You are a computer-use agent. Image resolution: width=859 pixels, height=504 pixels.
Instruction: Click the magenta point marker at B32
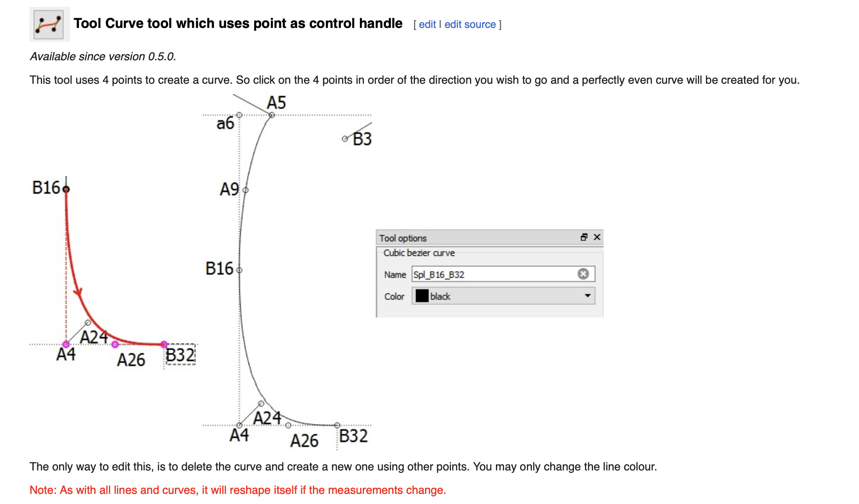pos(164,344)
